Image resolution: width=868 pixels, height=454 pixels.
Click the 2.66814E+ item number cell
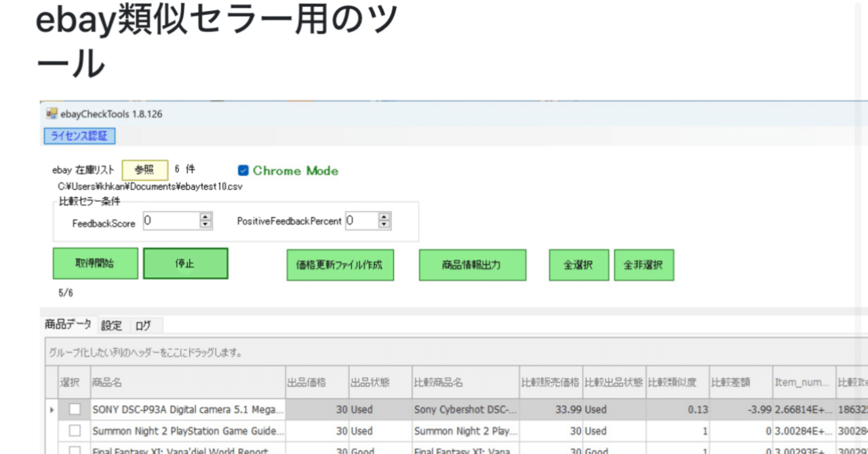[x=803, y=409]
